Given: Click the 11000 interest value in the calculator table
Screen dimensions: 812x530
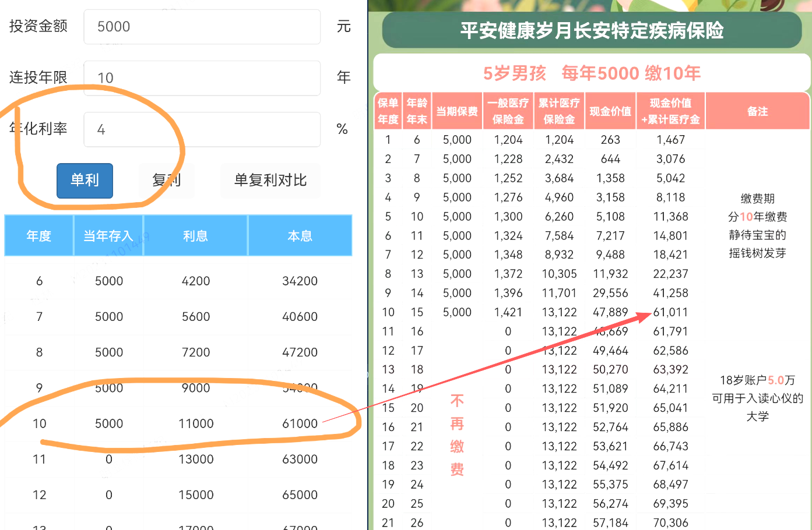Looking at the screenshot, I should (x=196, y=424).
